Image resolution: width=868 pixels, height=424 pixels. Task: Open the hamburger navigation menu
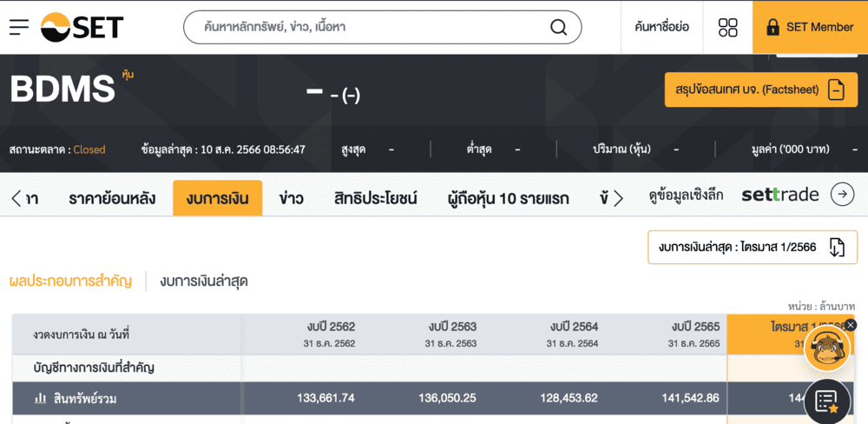coord(19,27)
